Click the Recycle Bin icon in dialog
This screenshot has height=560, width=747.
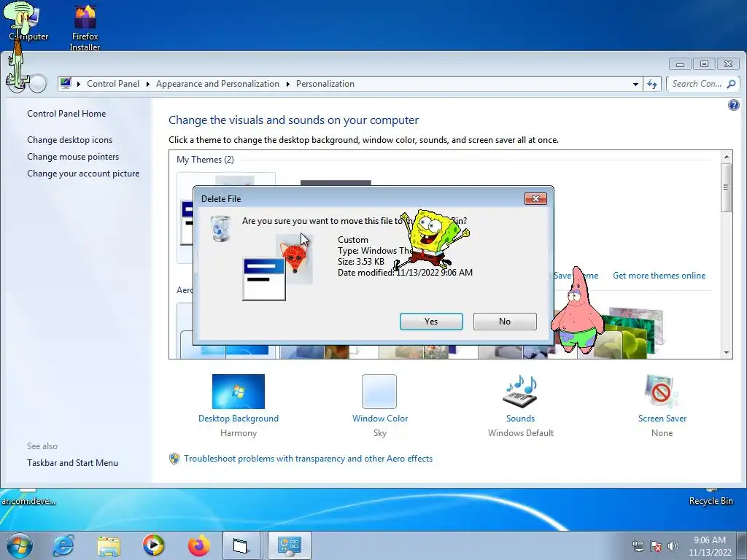pos(220,228)
